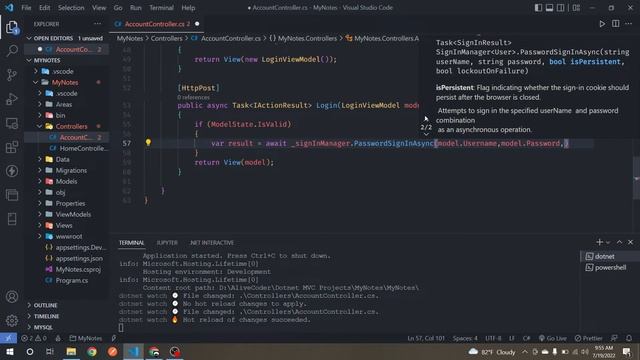Open Source Control view
This screenshot has width=640, height=360.
[12, 75]
